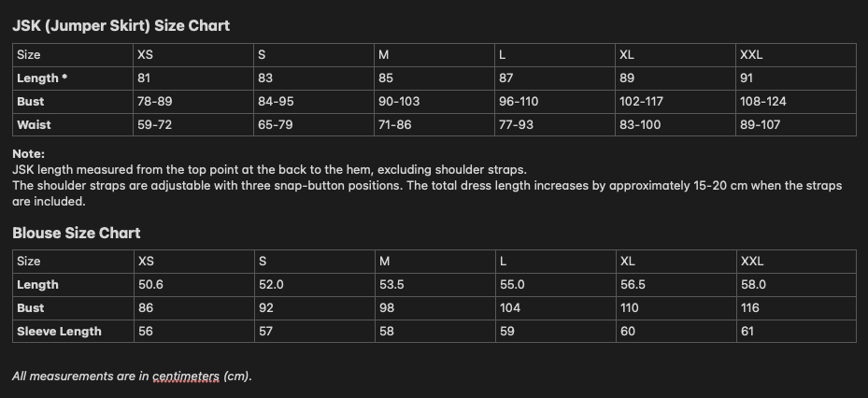
Task: Click the Length * label in JSK chart
Action: [x=42, y=78]
